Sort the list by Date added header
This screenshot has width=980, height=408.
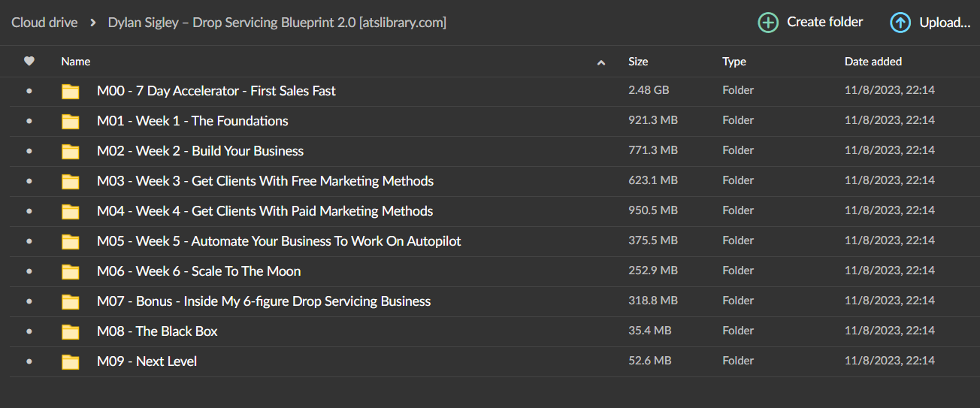(x=873, y=62)
